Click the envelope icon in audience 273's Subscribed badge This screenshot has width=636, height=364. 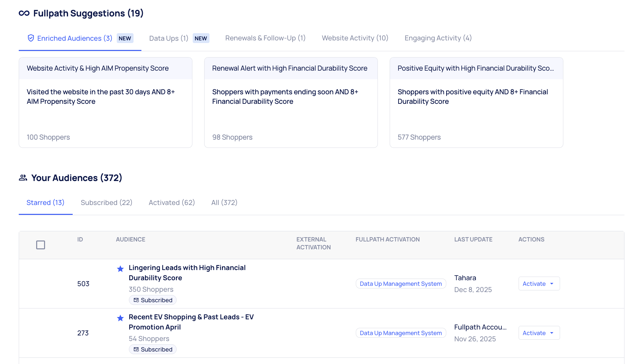pos(136,350)
